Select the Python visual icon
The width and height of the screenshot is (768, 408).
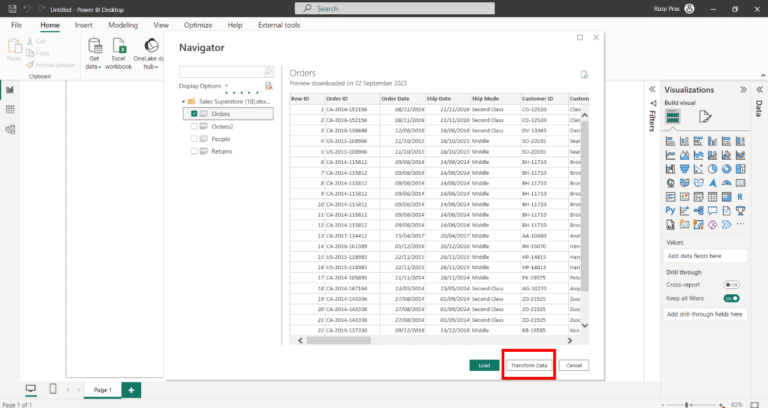pyautogui.click(x=670, y=211)
